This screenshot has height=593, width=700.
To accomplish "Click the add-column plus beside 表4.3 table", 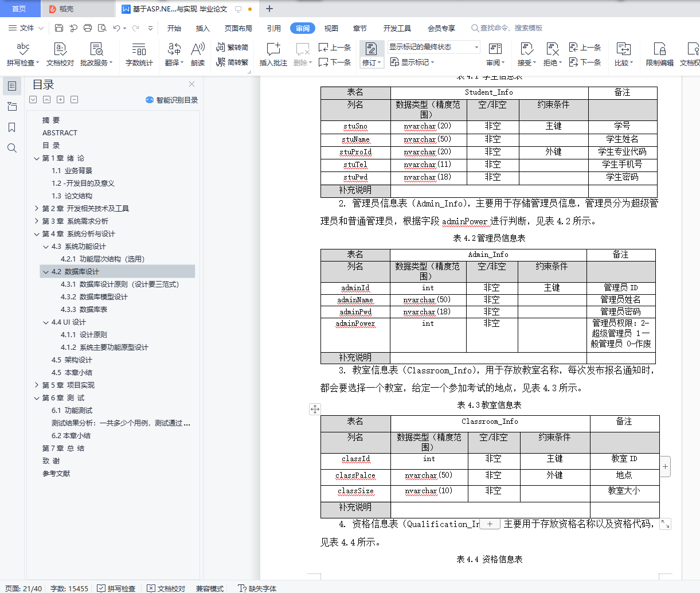I will pyautogui.click(x=665, y=467).
